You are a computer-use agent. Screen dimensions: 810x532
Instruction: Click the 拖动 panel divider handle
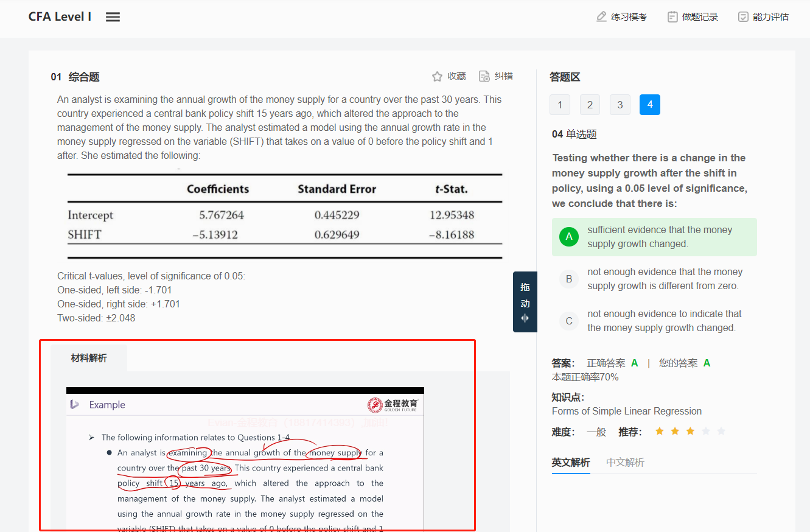pos(525,302)
